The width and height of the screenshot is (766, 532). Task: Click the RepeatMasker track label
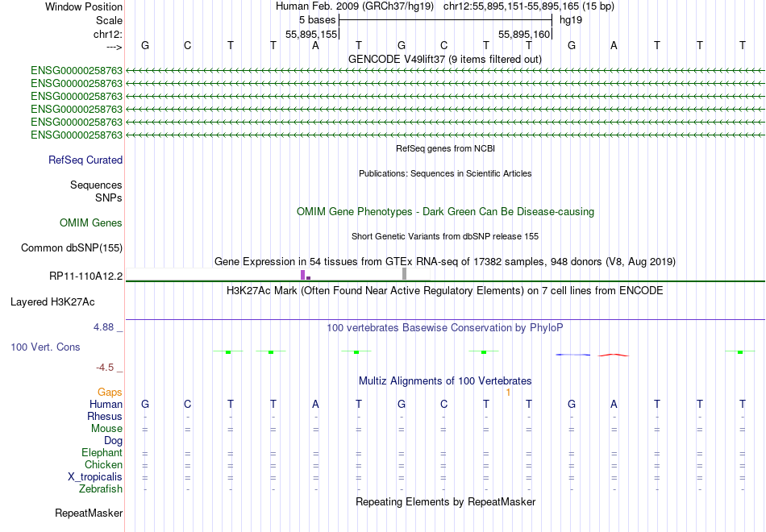(89, 513)
